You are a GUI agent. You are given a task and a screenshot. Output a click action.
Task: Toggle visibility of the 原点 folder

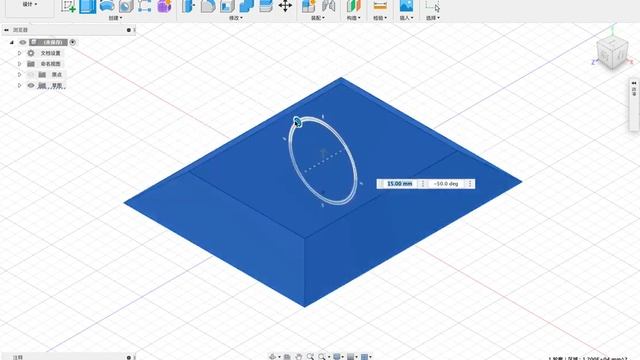tap(31, 74)
